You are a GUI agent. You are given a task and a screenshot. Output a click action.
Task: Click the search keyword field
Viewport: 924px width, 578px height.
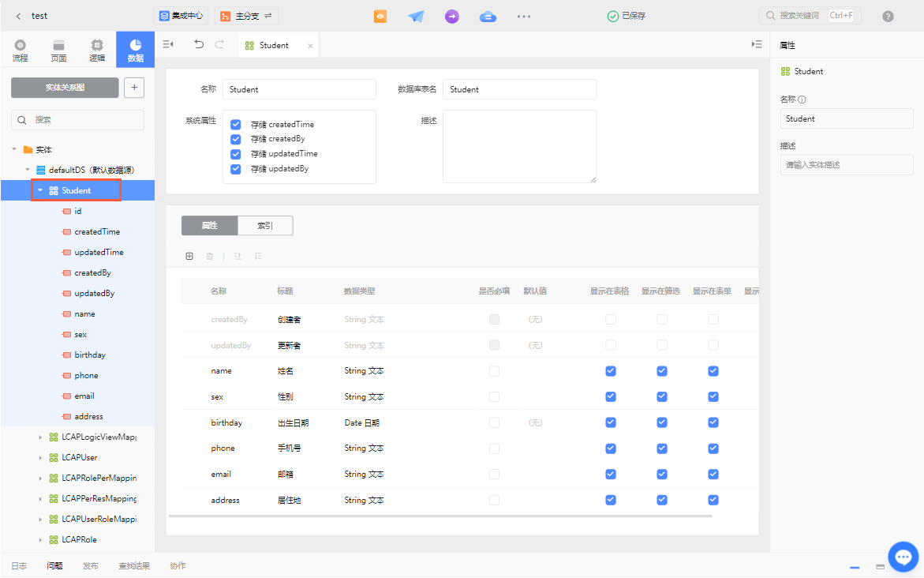click(x=810, y=16)
